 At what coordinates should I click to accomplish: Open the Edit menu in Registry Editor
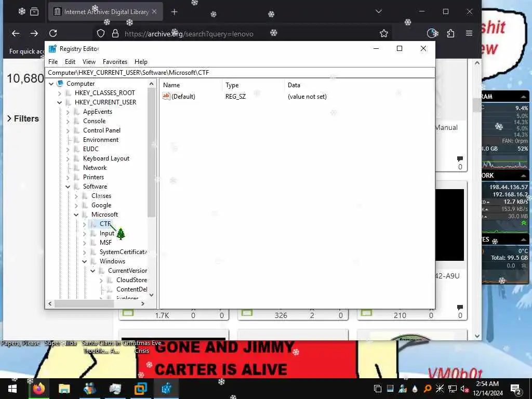70,62
